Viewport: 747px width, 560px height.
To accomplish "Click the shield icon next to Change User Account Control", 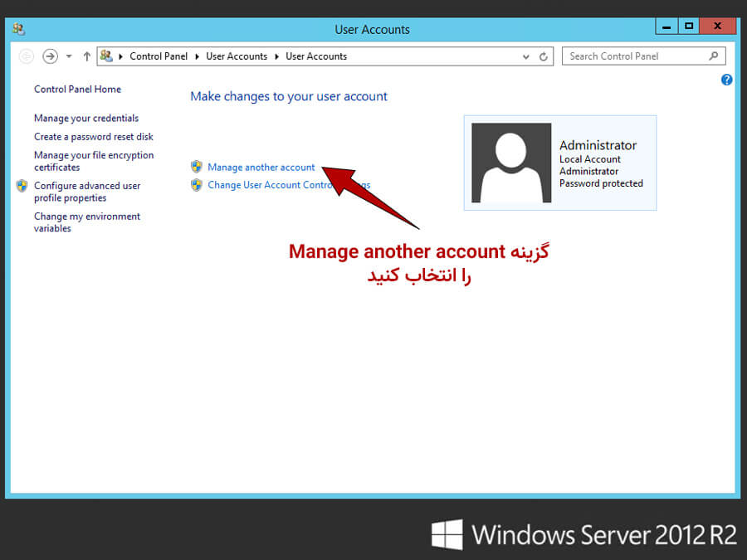I will (197, 185).
